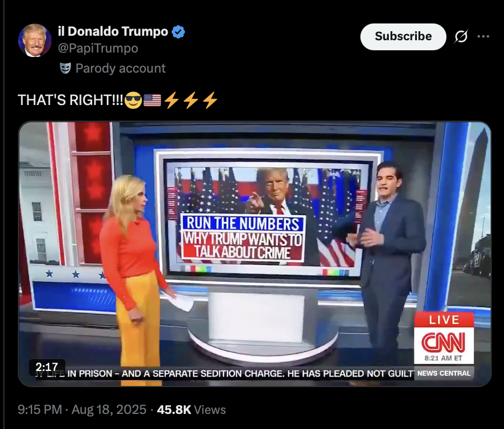This screenshot has height=429, width=504.
Task: Click the Parody account label
Action: (121, 68)
